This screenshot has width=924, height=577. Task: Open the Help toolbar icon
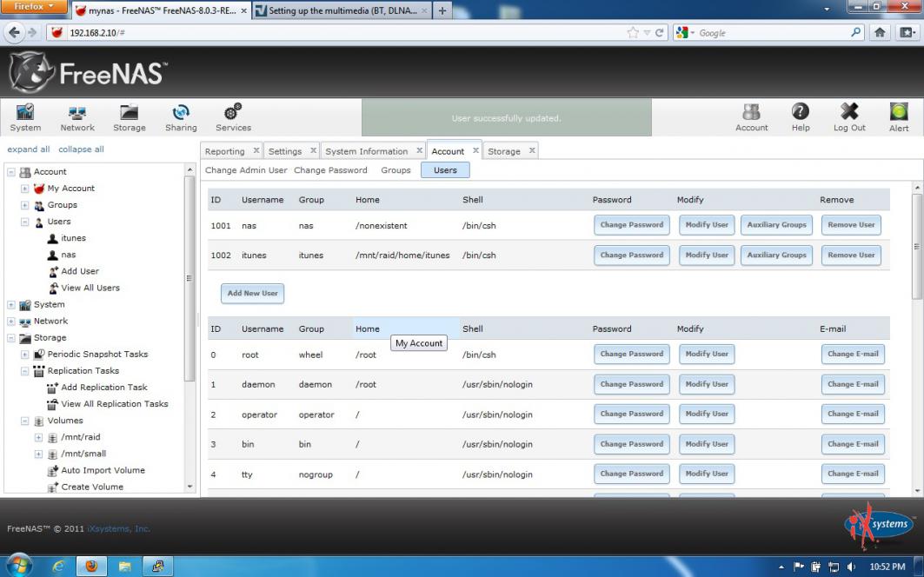(x=801, y=117)
